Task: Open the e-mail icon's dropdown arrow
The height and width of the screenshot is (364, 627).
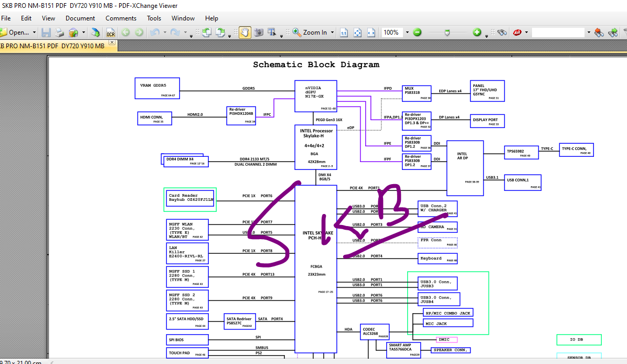Action: 83,33
